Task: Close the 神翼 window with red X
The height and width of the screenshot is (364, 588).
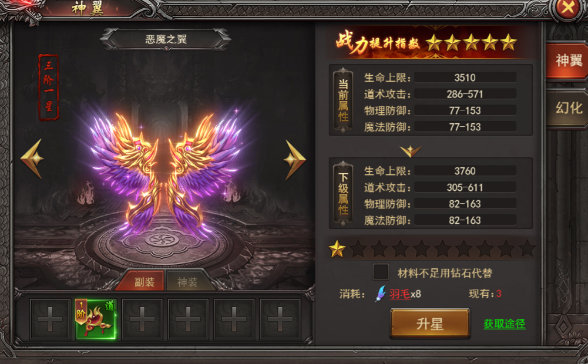Action: click(568, 8)
